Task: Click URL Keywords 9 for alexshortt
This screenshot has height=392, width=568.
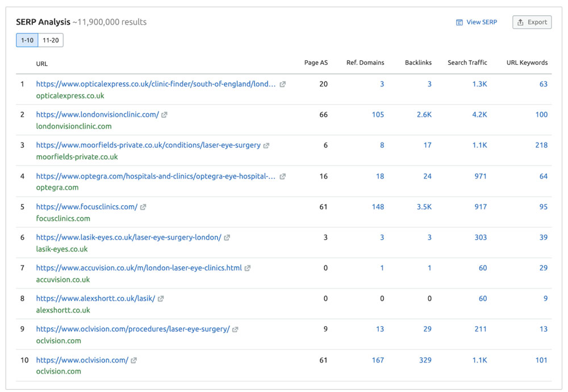Action: [545, 298]
